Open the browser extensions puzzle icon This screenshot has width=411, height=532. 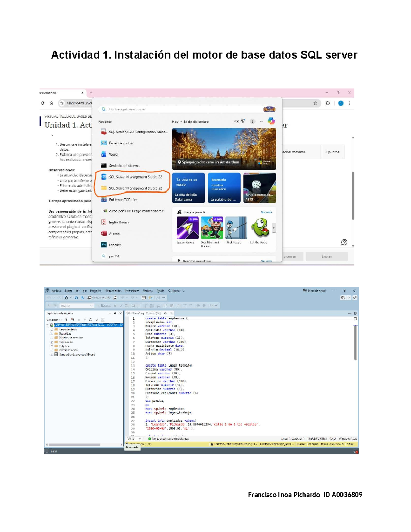point(328,103)
